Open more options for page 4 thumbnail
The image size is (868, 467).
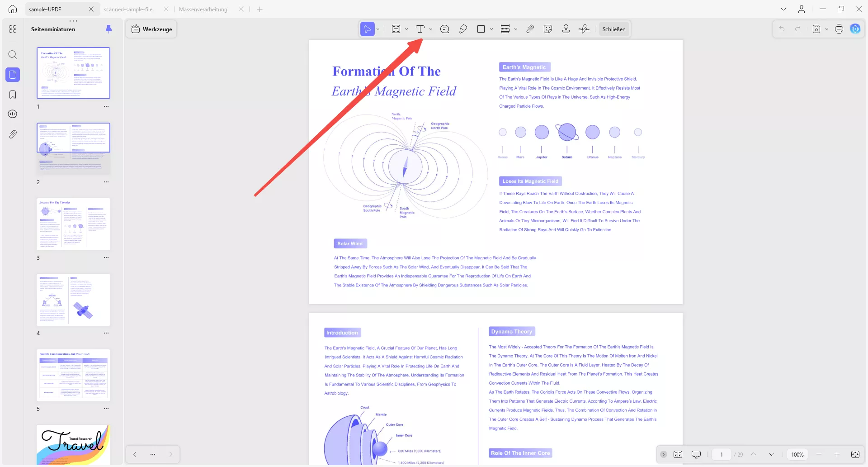(x=106, y=333)
